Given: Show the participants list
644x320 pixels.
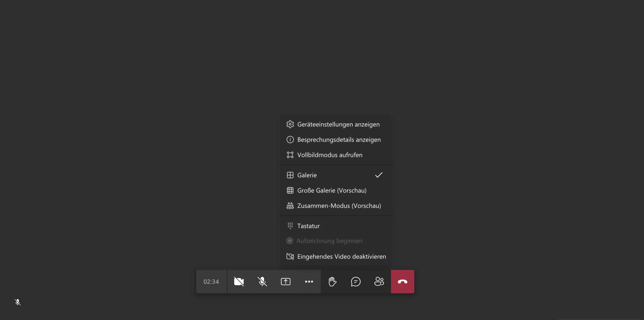Looking at the screenshot, I should coord(379,282).
